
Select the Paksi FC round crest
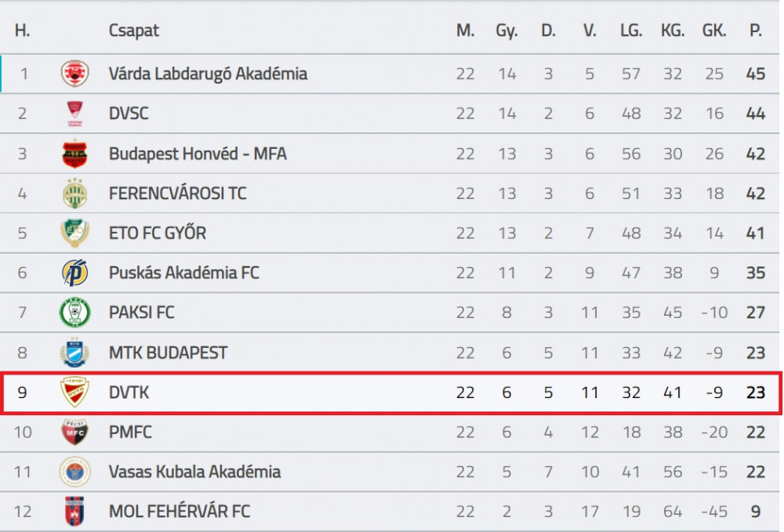point(75,312)
